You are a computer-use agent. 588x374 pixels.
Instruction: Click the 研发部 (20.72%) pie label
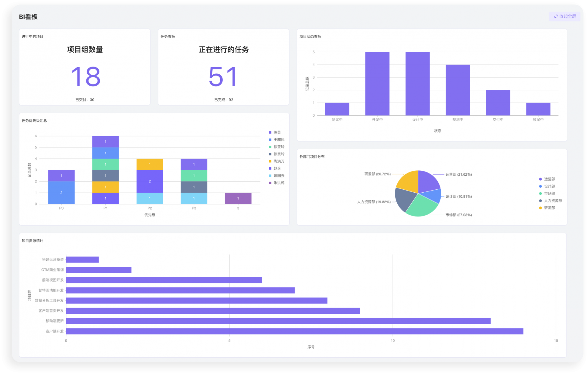377,174
